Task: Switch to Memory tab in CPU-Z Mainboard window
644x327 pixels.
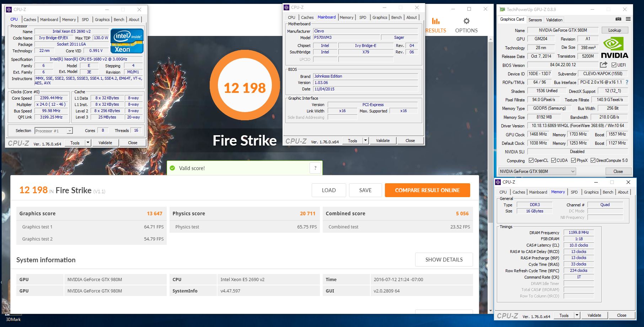Action: tap(347, 17)
